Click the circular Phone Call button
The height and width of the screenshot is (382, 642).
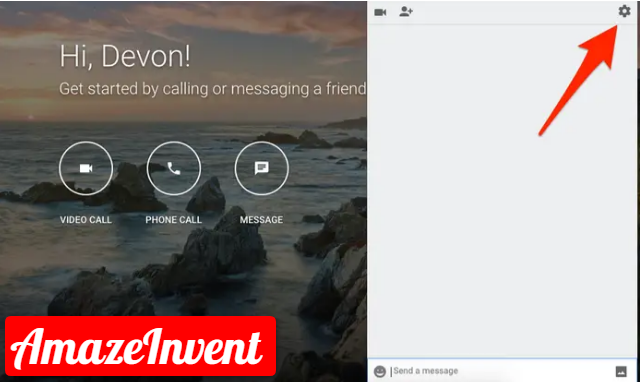point(174,168)
